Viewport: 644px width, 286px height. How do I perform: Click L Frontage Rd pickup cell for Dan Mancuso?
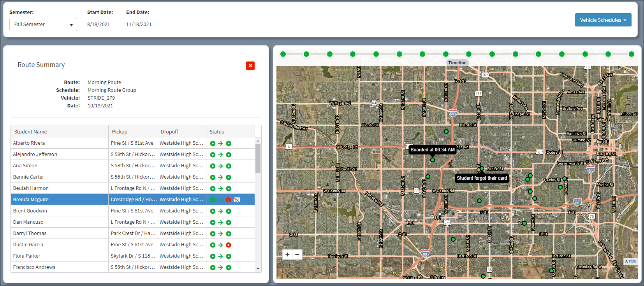point(133,222)
